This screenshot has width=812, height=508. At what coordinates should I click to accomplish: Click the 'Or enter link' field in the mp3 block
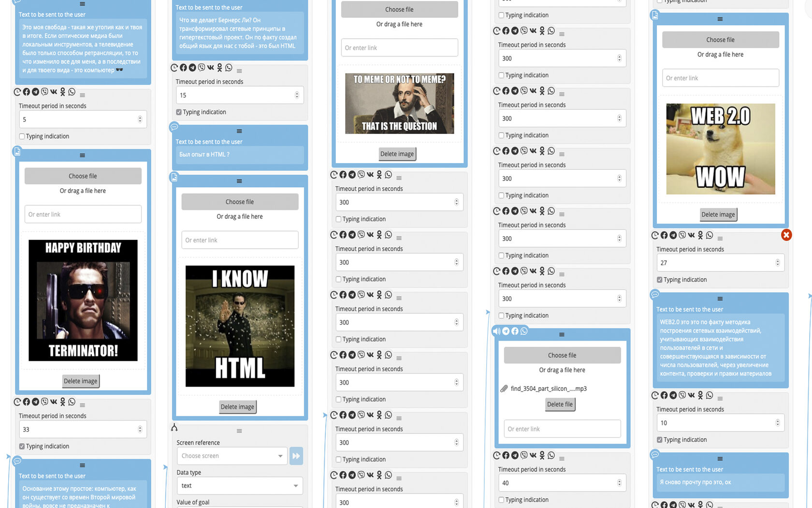point(562,429)
